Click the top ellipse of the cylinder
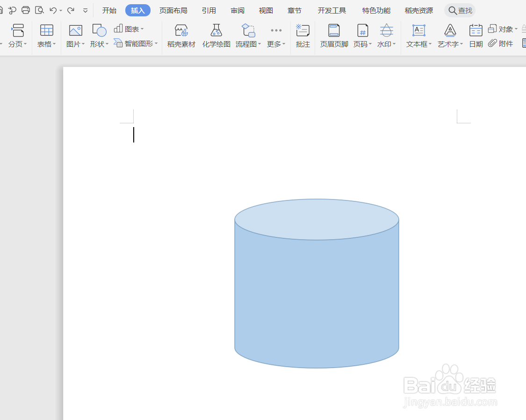 point(317,220)
